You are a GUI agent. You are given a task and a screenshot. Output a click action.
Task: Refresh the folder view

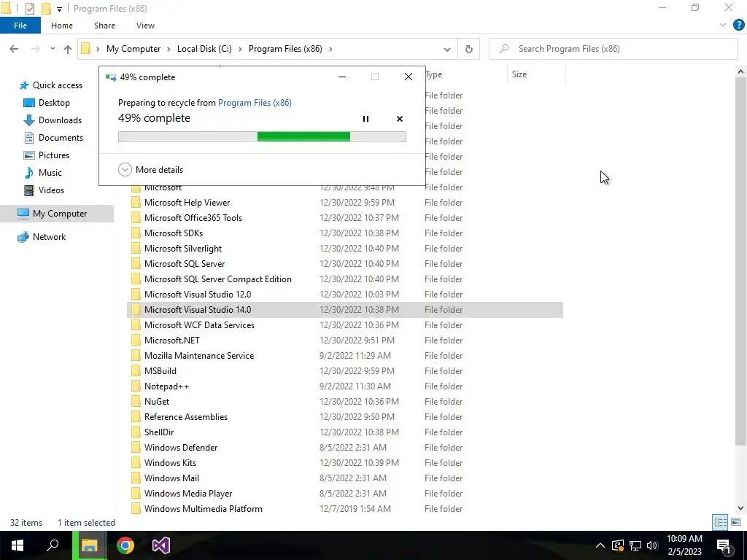click(469, 49)
